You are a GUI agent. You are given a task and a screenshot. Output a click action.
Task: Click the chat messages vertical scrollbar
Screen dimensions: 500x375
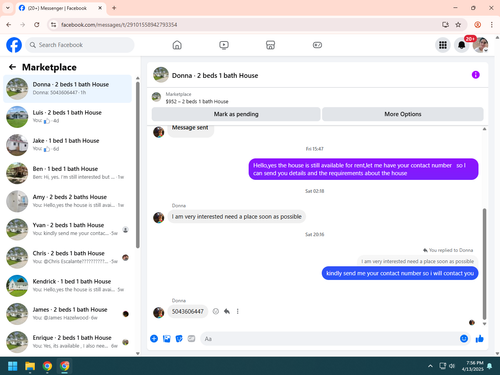484,263
